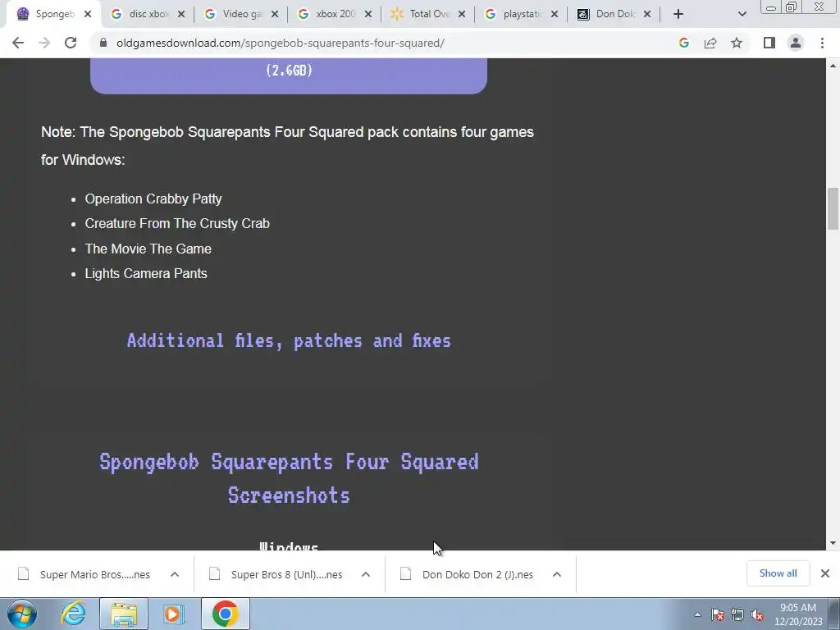The image size is (840, 630).
Task: Close the disc xbox tab
Action: point(181,15)
